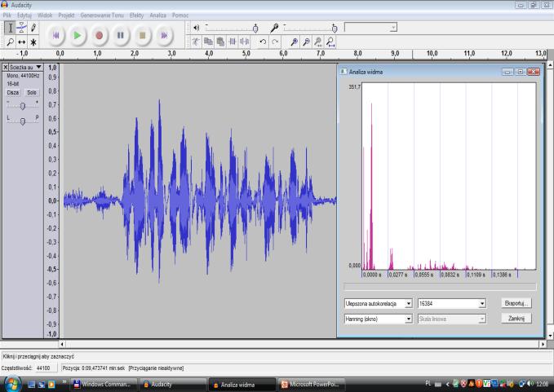Skip to end of track
554x392 pixels.
click(x=164, y=35)
